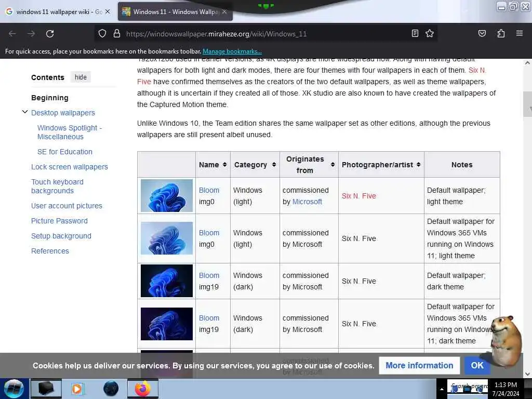Show hidden system tray icons arrow

point(442,389)
